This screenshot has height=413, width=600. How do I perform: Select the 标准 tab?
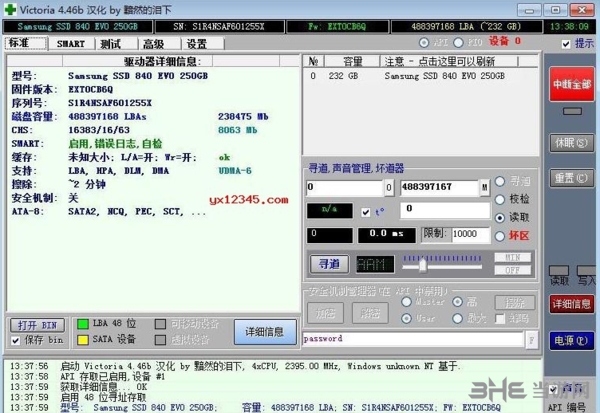point(26,43)
